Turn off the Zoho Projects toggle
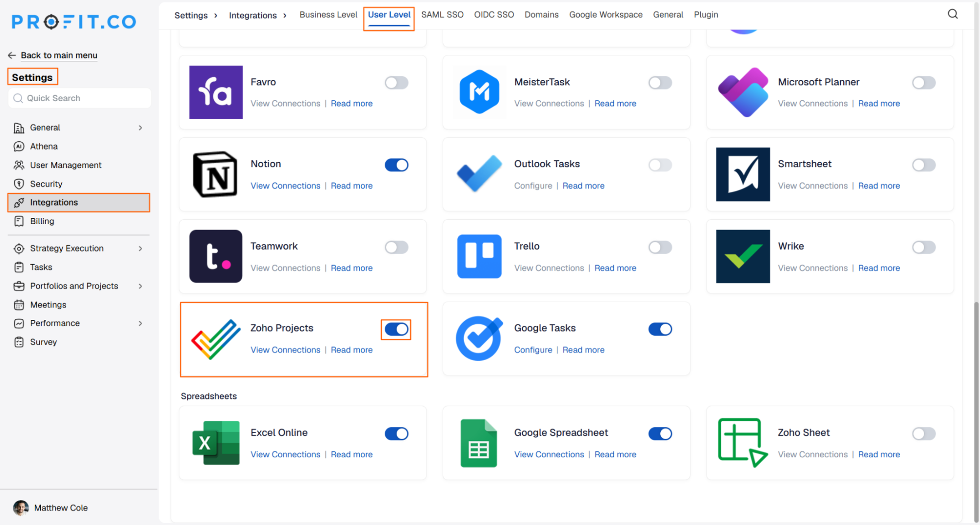Image resolution: width=980 pixels, height=525 pixels. [396, 329]
